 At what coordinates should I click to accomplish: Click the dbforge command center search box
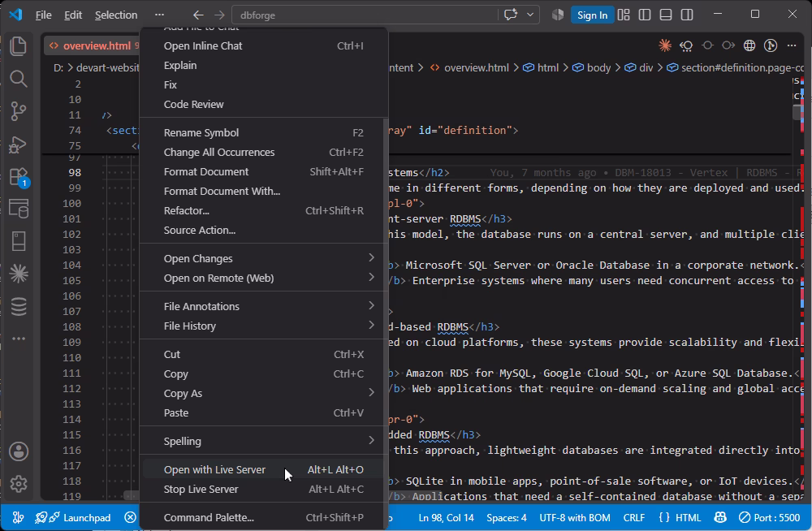(365, 15)
